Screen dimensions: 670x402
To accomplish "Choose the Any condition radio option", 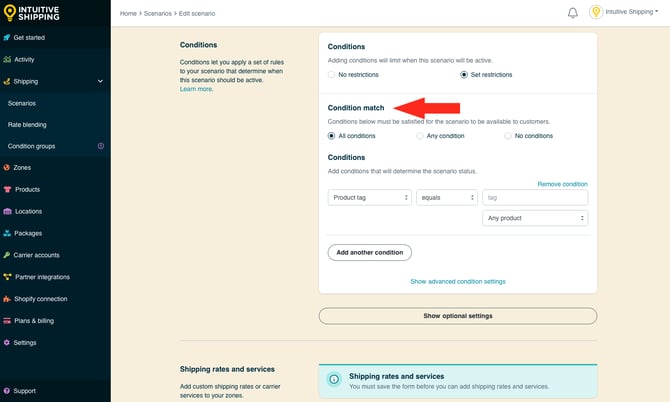I will pos(420,136).
